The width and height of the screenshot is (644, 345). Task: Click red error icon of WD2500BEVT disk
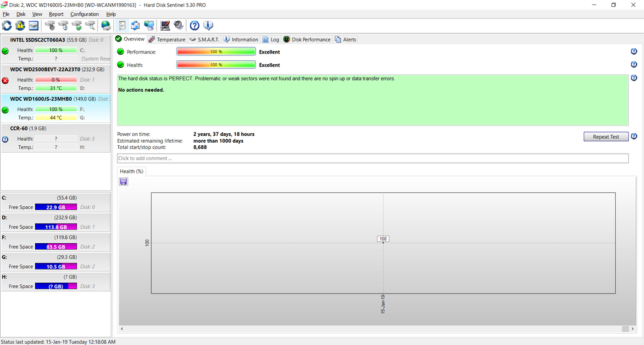coord(5,80)
